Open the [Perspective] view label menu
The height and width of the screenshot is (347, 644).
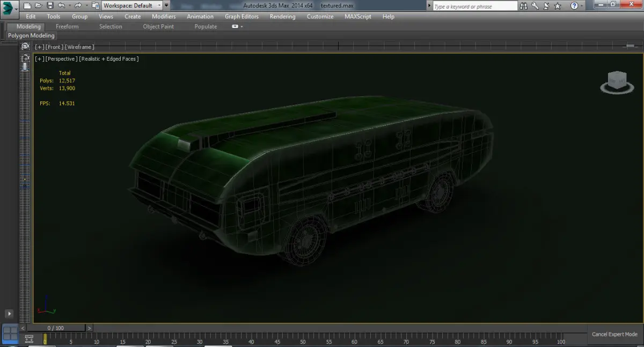[x=62, y=59]
